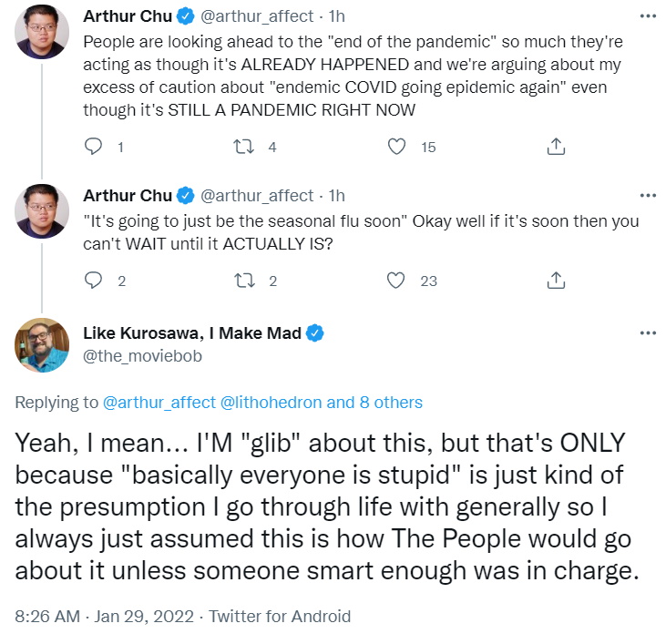Open the Twitter for Android source link
The width and height of the screenshot is (666, 644).
280,617
